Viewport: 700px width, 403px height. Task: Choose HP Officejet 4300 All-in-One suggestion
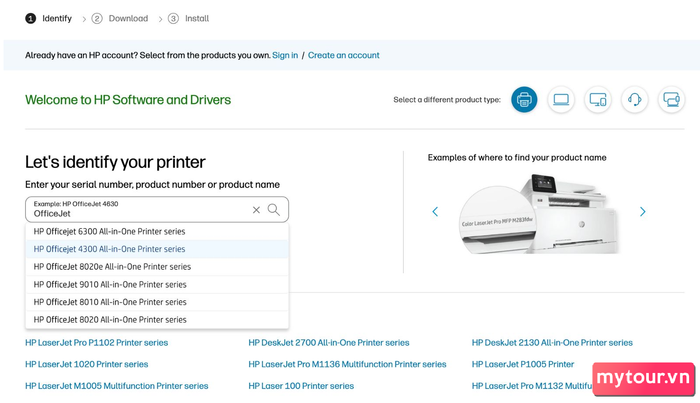[x=157, y=249]
